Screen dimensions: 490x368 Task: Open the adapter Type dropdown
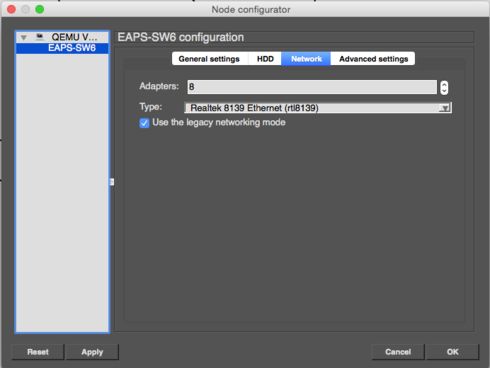(318, 108)
